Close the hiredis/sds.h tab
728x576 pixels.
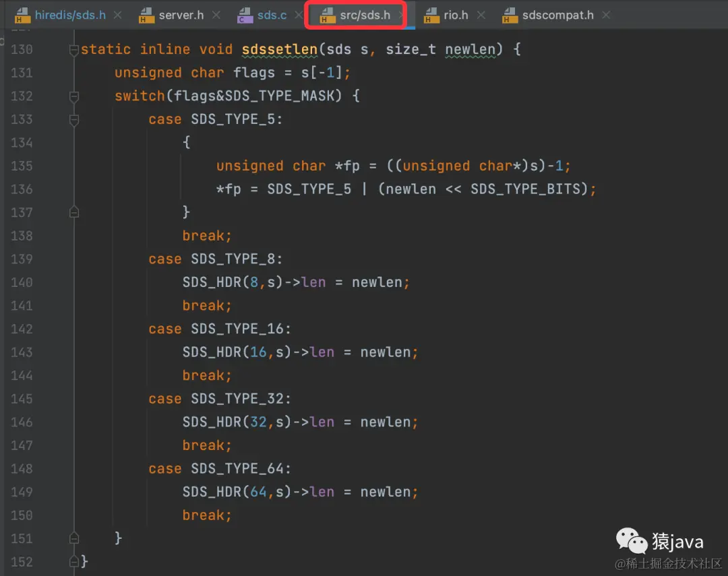(118, 15)
